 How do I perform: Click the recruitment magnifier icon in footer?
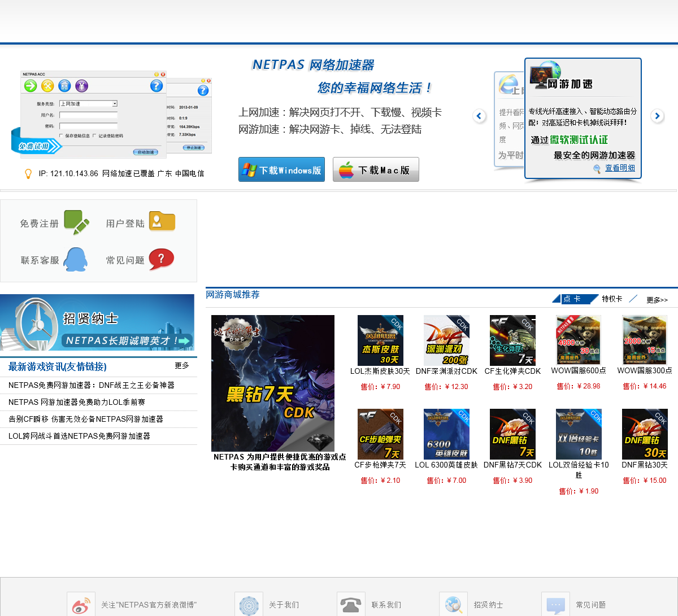pyautogui.click(x=453, y=604)
